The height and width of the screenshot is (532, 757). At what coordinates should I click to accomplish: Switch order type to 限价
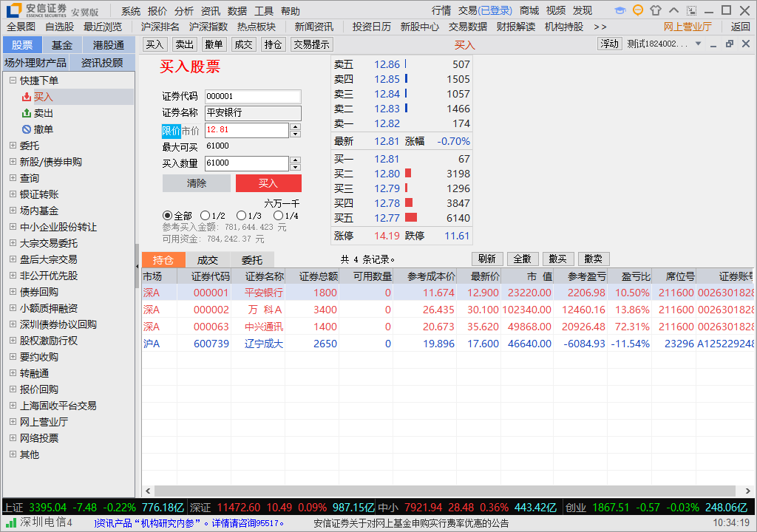click(x=171, y=131)
